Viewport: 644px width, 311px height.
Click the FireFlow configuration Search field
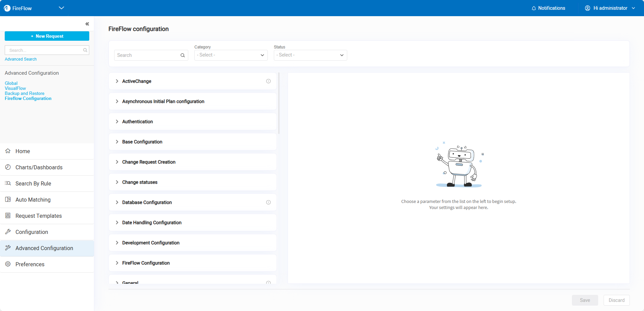click(148, 56)
